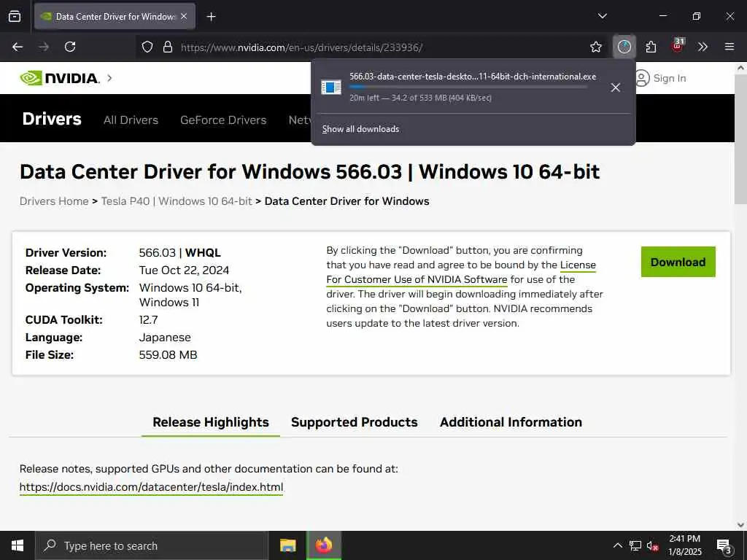Close the Data Center Driver tab
The image size is (747, 560).
tap(184, 16)
